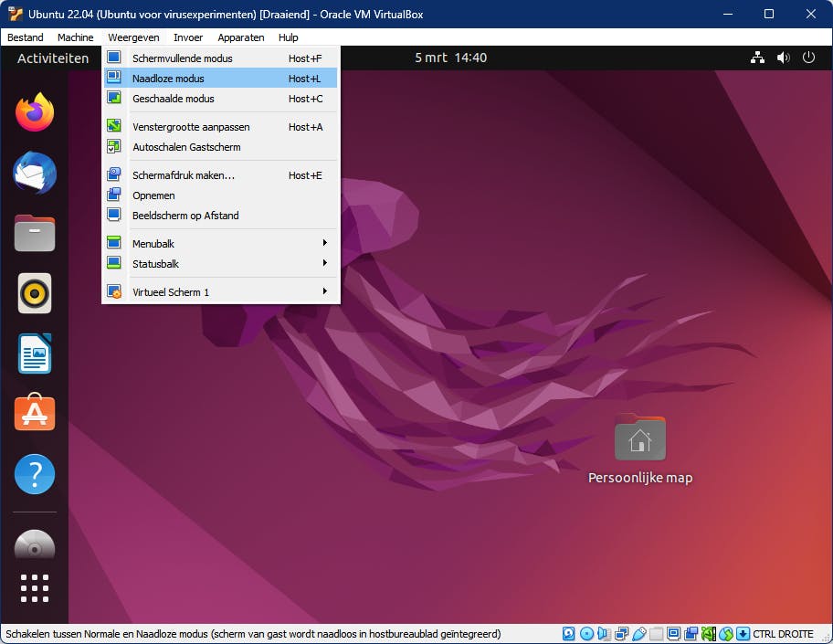Screen dimensions: 833x644
Task: Expand the Menubalk submenu
Action: pyautogui.click(x=221, y=243)
